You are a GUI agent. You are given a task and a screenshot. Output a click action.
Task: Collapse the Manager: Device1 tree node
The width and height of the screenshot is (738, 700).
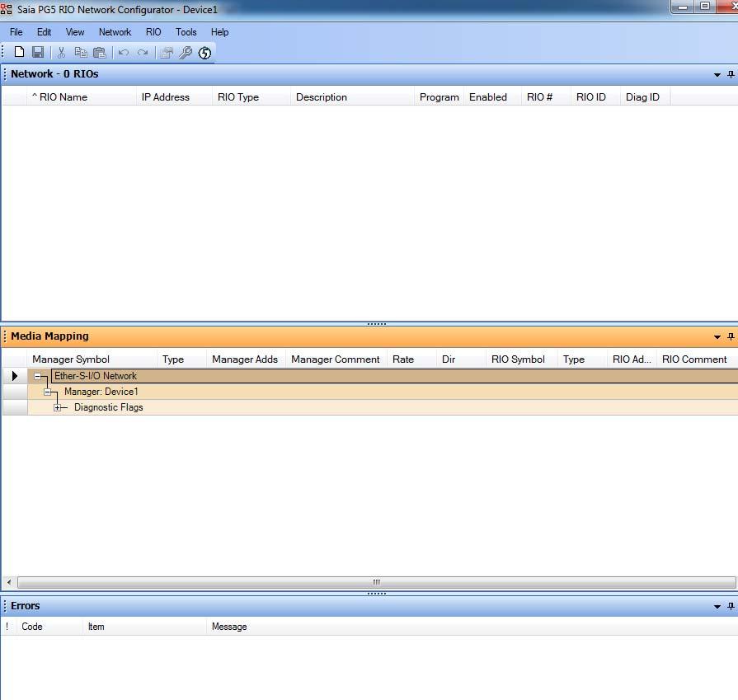(x=48, y=392)
